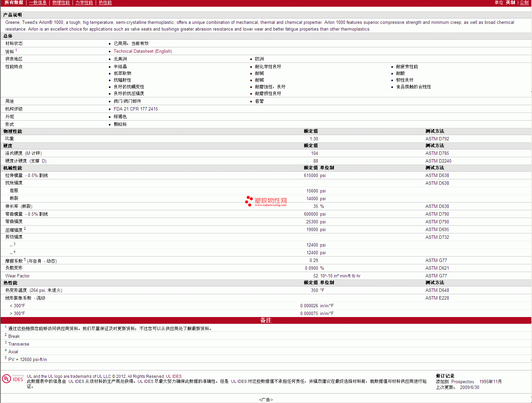
Task: Click ASTM D2240 test method
Action: (438, 161)
